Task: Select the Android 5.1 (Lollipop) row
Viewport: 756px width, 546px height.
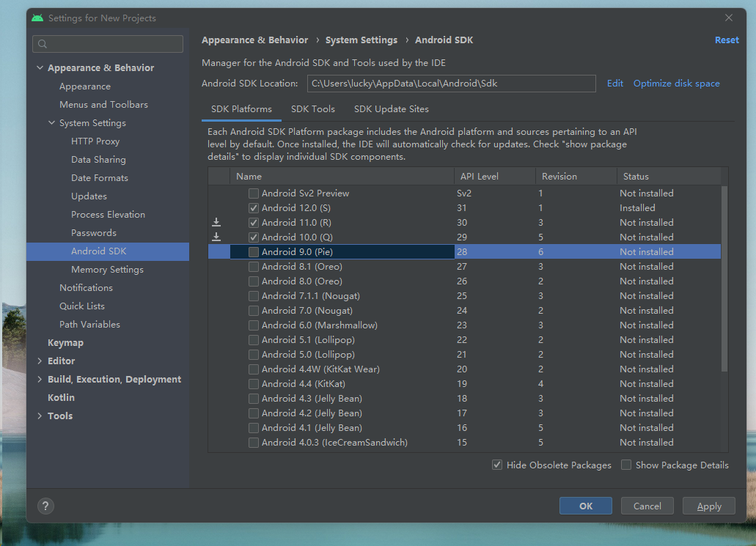Action: 464,340
